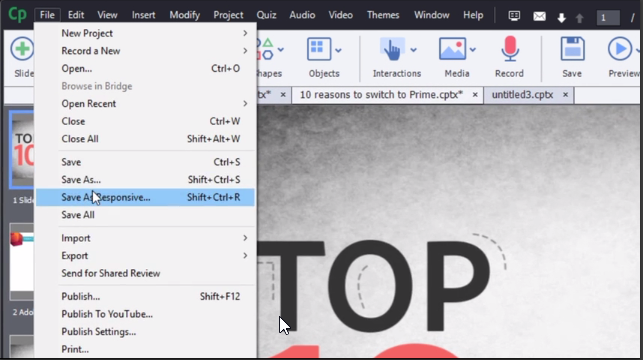The height and width of the screenshot is (360, 643).
Task: Click the Shapes toolbar icon
Action: pos(266,49)
